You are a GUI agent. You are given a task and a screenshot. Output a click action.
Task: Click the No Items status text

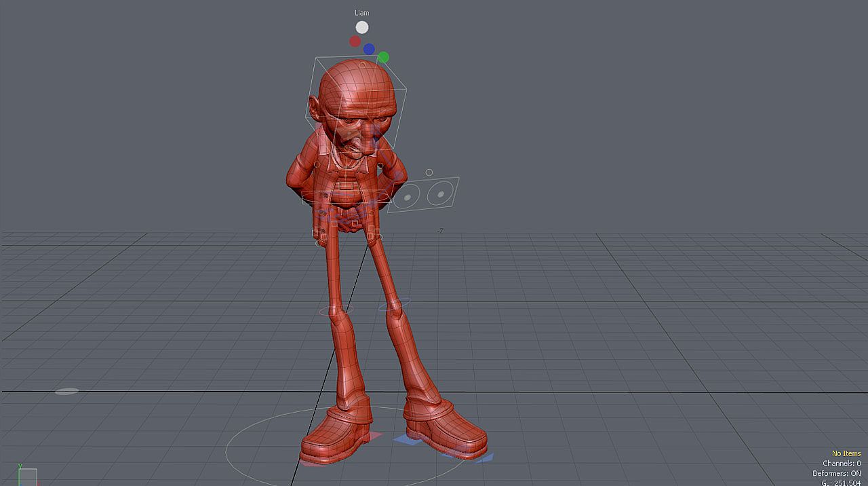(x=846, y=453)
